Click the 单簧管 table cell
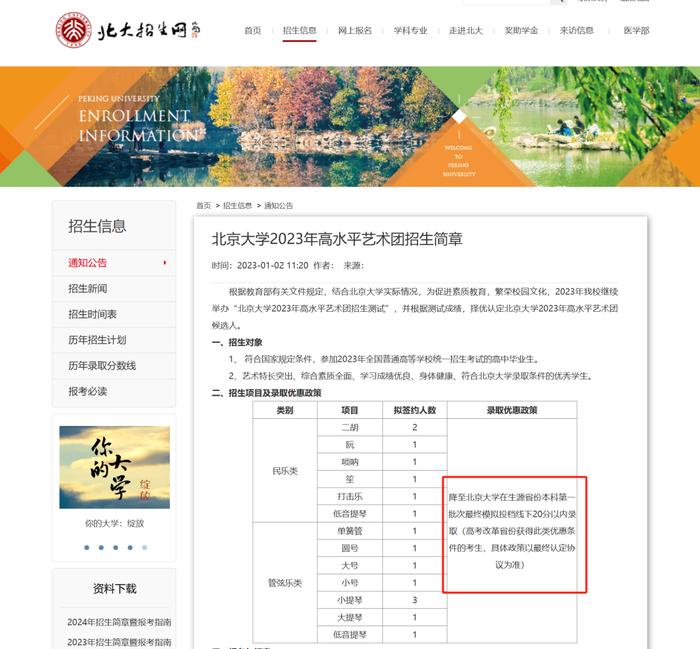The height and width of the screenshot is (649, 700). tap(350, 531)
